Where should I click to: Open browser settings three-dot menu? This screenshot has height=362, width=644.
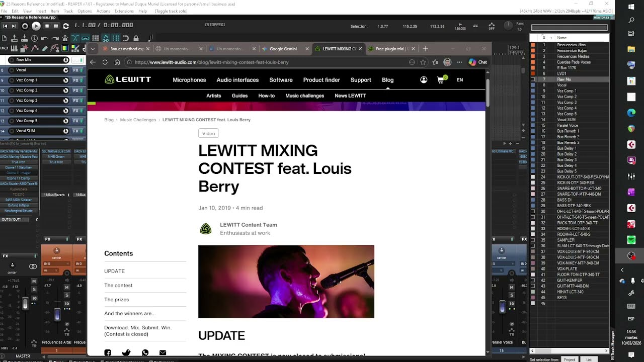coord(459,62)
